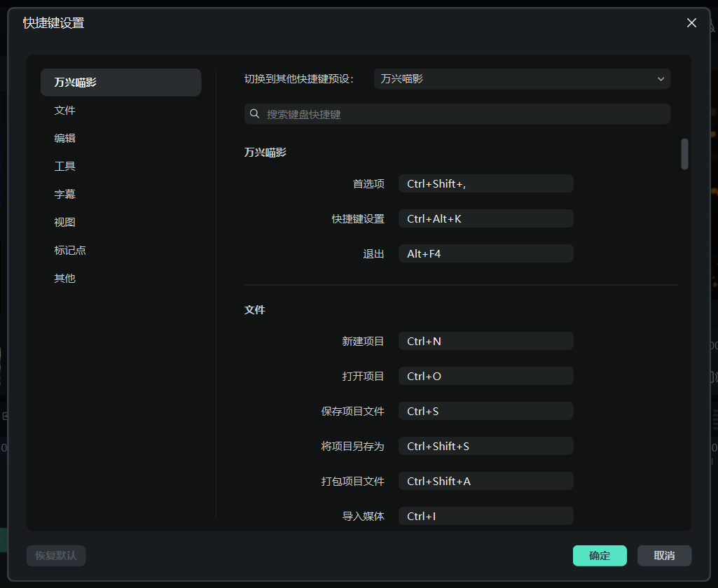This screenshot has height=588, width=718.
Task: Go to the 工具 shortcut category
Action: 64,166
